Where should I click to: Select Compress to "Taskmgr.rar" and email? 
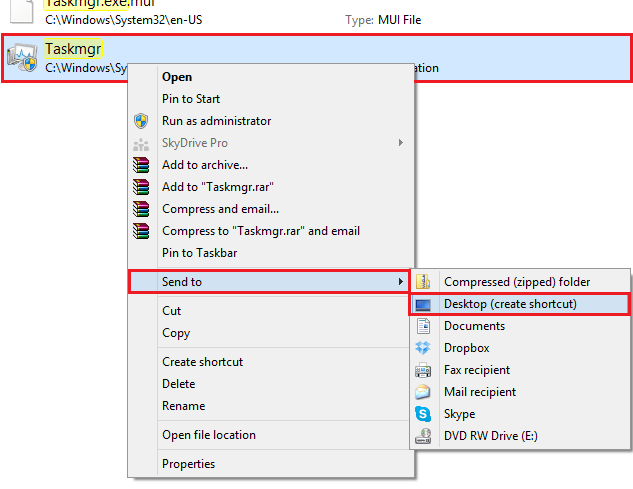[271, 231]
